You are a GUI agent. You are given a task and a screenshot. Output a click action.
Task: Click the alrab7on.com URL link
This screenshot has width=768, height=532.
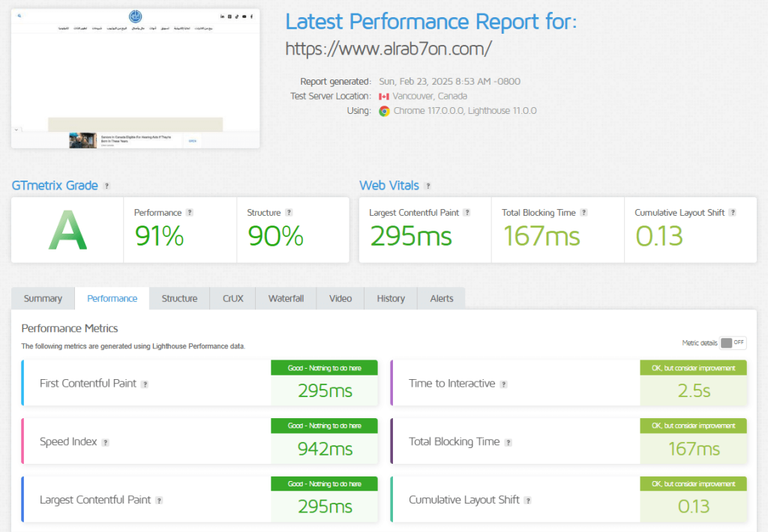388,49
